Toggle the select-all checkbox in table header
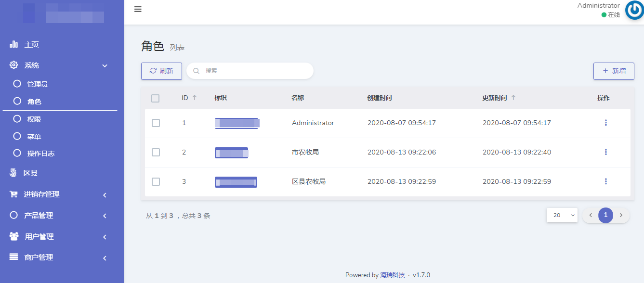This screenshot has height=283, width=644. pos(155,98)
